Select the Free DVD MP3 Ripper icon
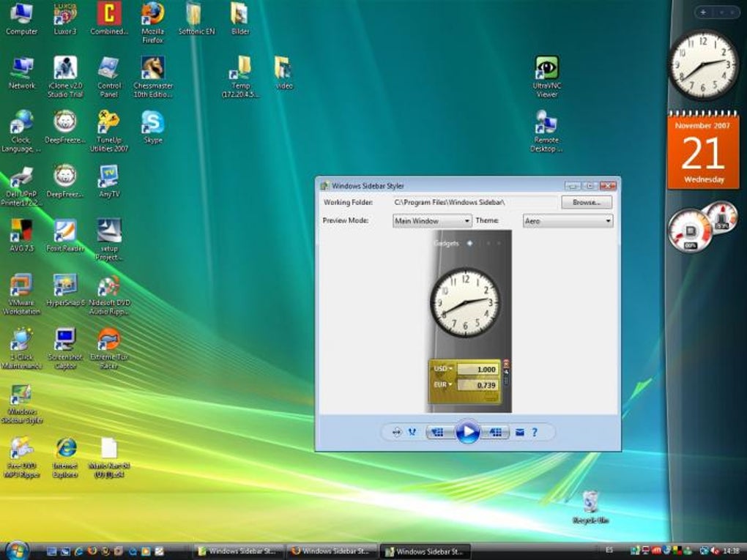 [x=21, y=458]
